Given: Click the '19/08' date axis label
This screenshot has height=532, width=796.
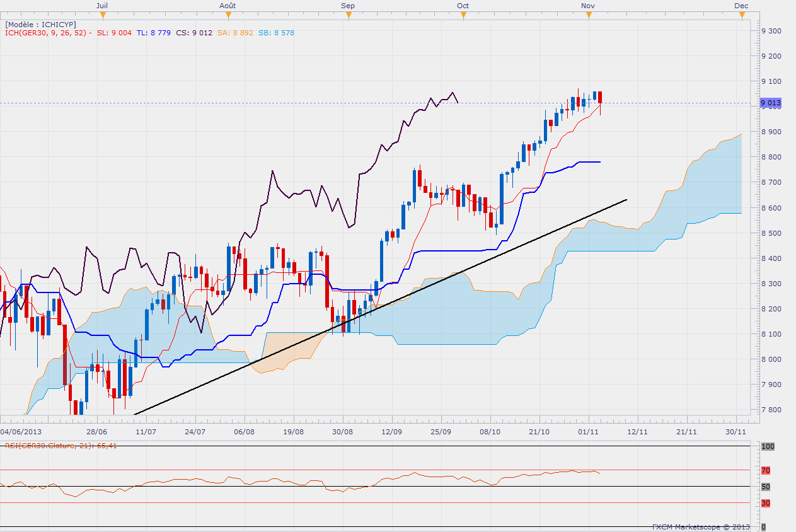Looking at the screenshot, I should (294, 431).
